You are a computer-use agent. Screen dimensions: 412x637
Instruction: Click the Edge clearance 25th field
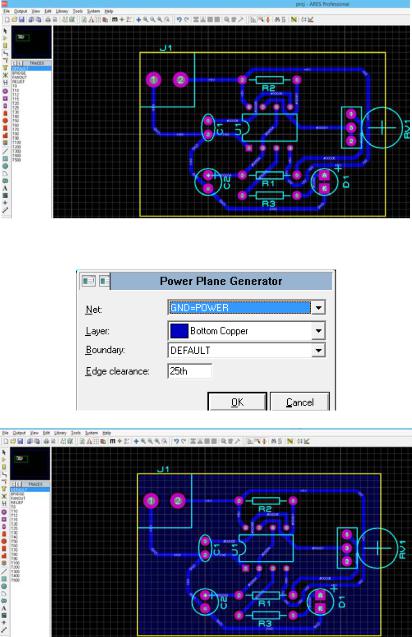190,371
